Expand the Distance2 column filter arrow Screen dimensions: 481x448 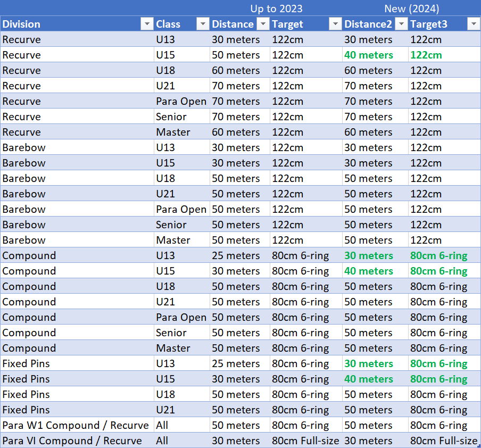402,24
